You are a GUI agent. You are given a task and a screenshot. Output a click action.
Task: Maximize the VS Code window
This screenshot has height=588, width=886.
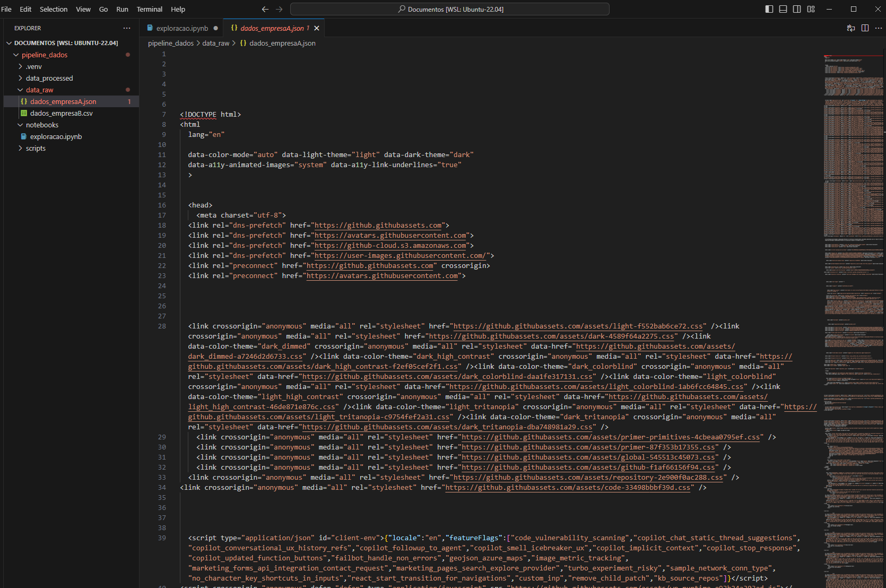click(854, 9)
